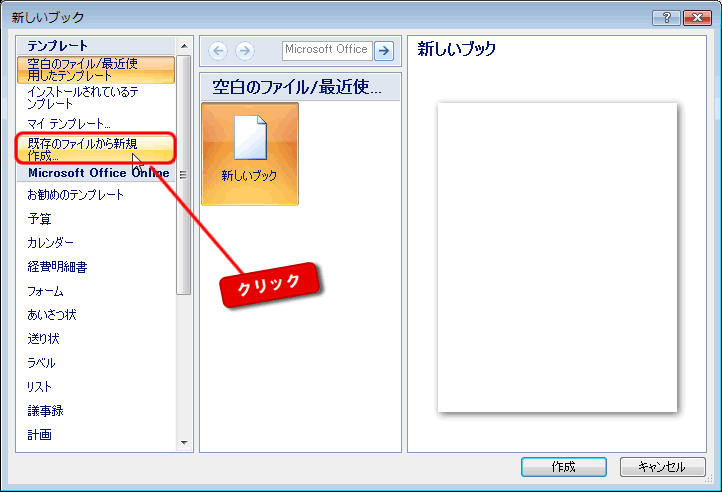Screen dimensions: 722x492
Task: Select the 予算 template category
Action: tap(39, 219)
